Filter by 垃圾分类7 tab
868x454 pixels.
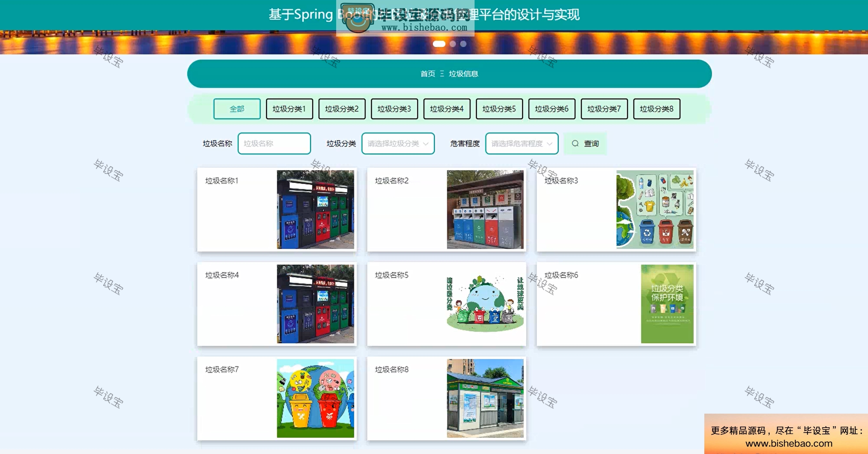tap(604, 109)
